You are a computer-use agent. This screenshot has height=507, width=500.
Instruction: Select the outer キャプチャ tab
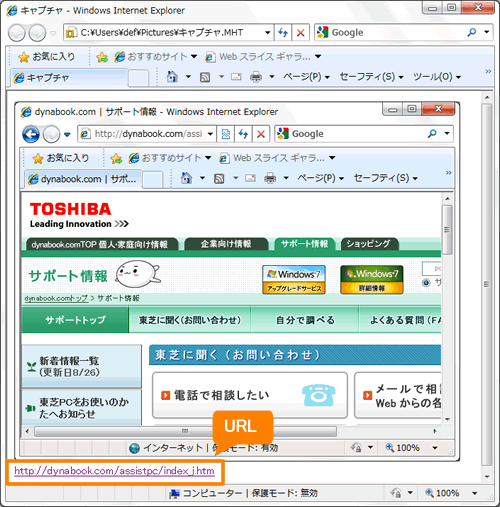click(x=69, y=78)
